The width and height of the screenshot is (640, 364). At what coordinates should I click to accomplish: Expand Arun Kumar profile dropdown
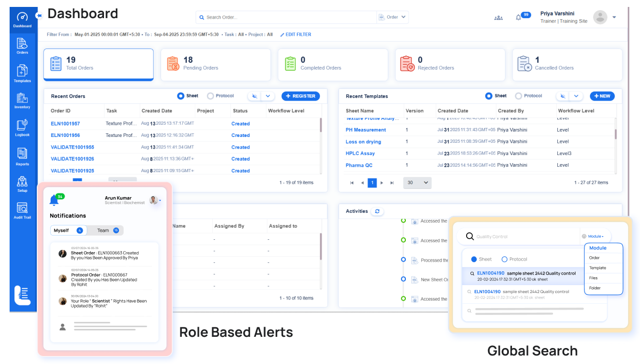tap(161, 200)
